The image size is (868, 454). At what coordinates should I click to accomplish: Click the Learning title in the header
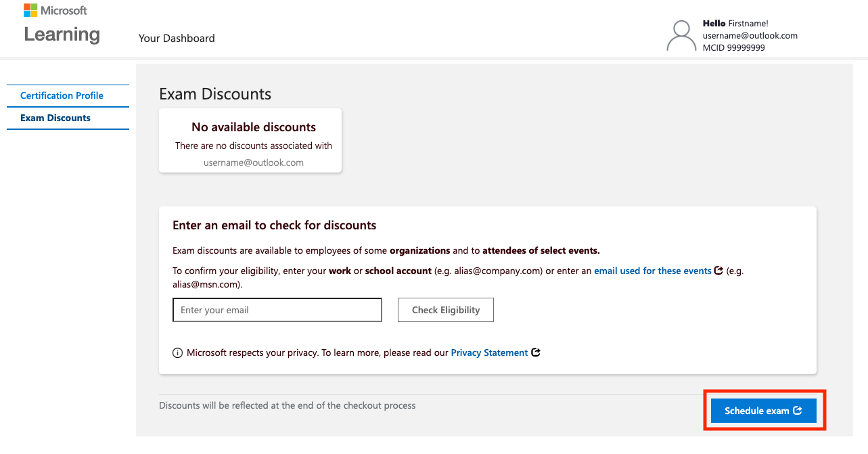pyautogui.click(x=62, y=35)
